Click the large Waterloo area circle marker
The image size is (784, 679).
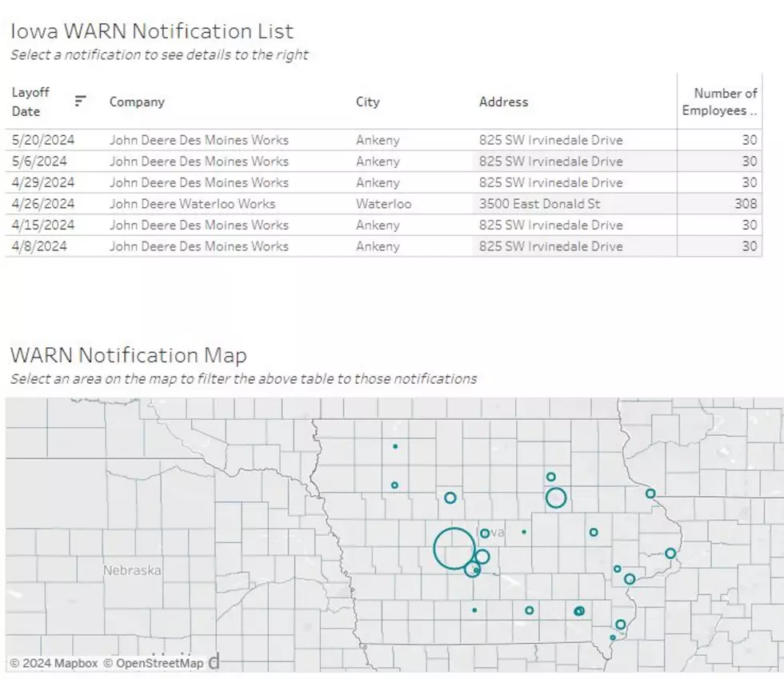point(556,498)
